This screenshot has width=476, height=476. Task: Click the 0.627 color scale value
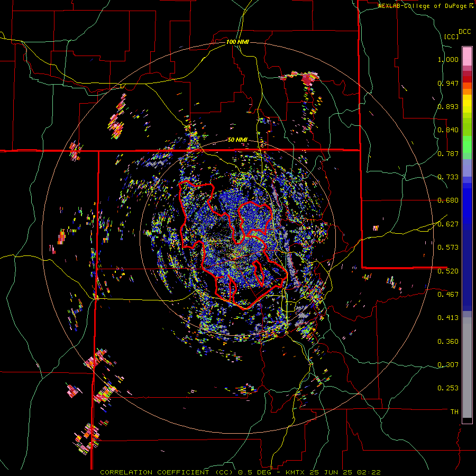[x=448, y=224]
